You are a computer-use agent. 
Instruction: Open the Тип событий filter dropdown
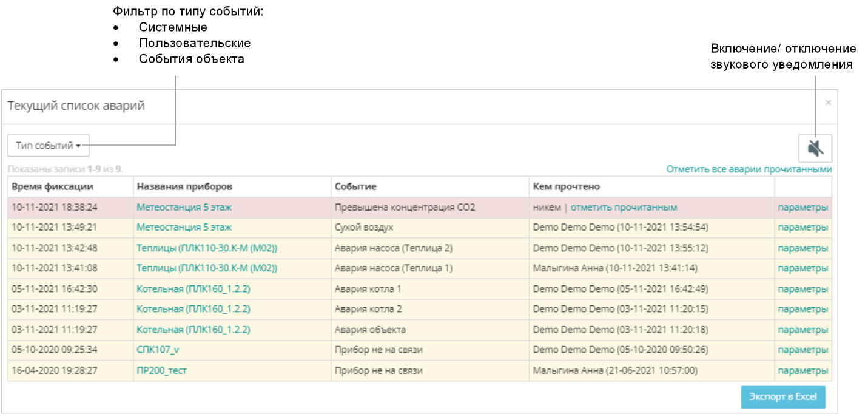coord(49,146)
